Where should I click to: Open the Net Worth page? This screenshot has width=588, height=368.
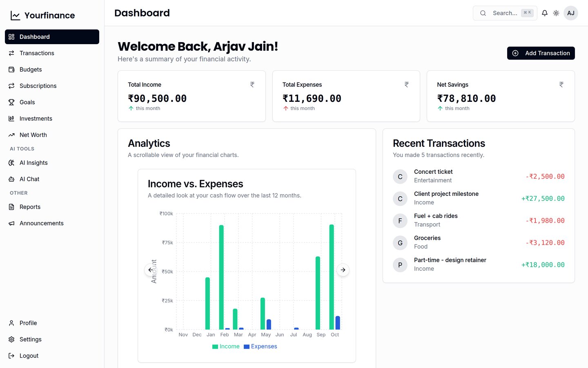click(52, 135)
